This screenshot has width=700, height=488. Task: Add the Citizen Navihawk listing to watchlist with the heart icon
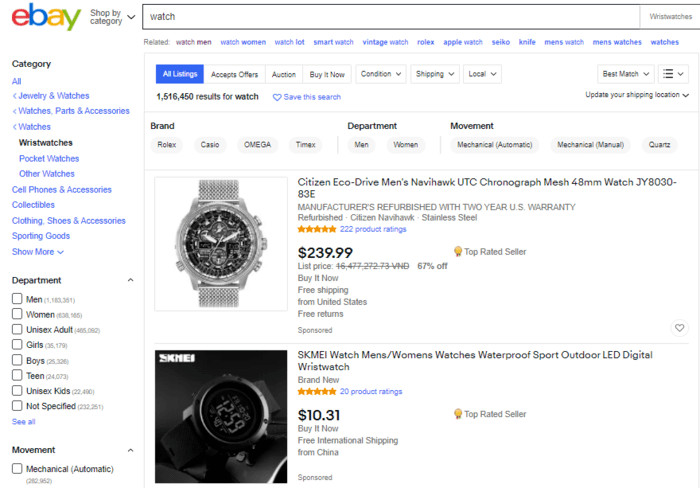(x=679, y=328)
